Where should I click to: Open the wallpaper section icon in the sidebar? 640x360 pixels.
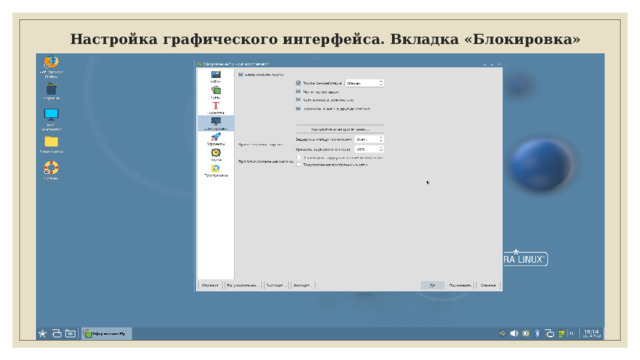(x=216, y=76)
